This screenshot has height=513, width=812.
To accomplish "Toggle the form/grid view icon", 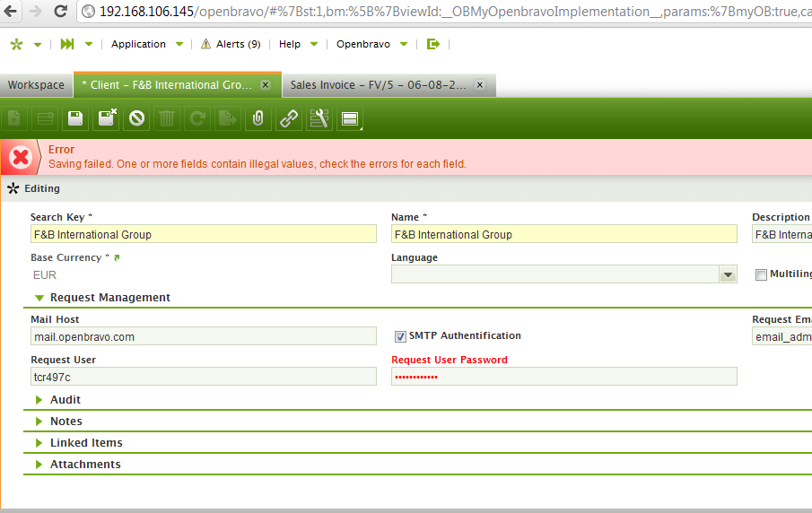I will (350, 118).
